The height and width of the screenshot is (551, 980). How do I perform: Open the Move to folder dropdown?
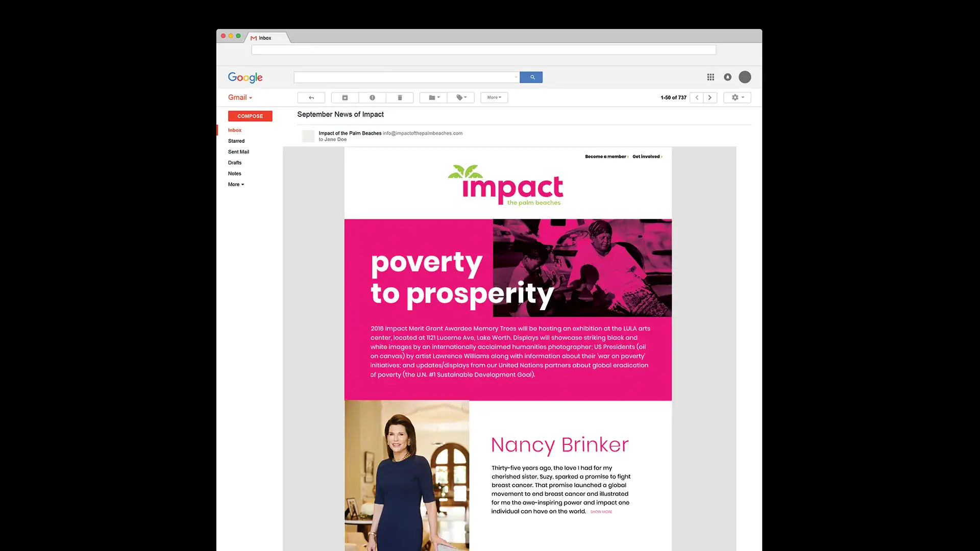(433, 97)
